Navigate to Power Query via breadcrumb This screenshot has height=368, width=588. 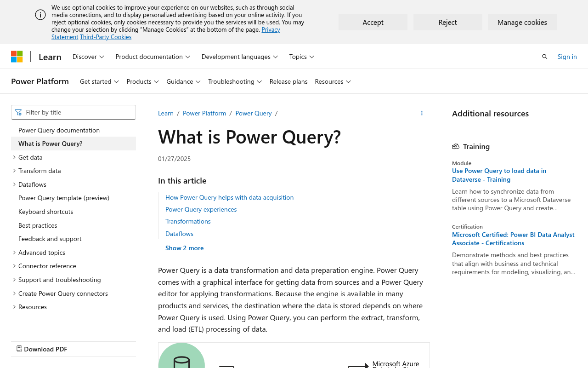(x=253, y=113)
